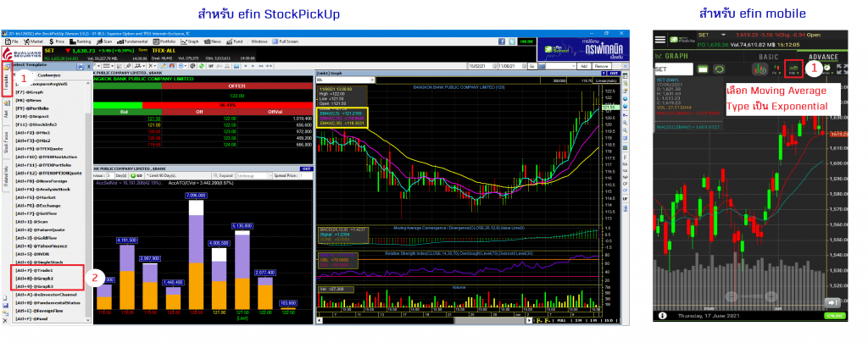Click the start date field 15/02/21
This screenshot has width=868, height=348.
pos(482,66)
